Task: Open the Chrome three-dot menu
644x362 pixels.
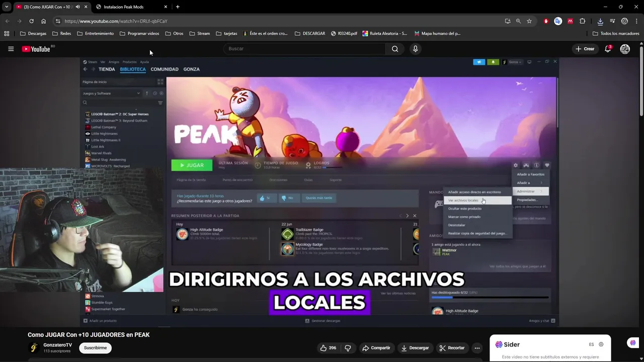Action: [636, 21]
